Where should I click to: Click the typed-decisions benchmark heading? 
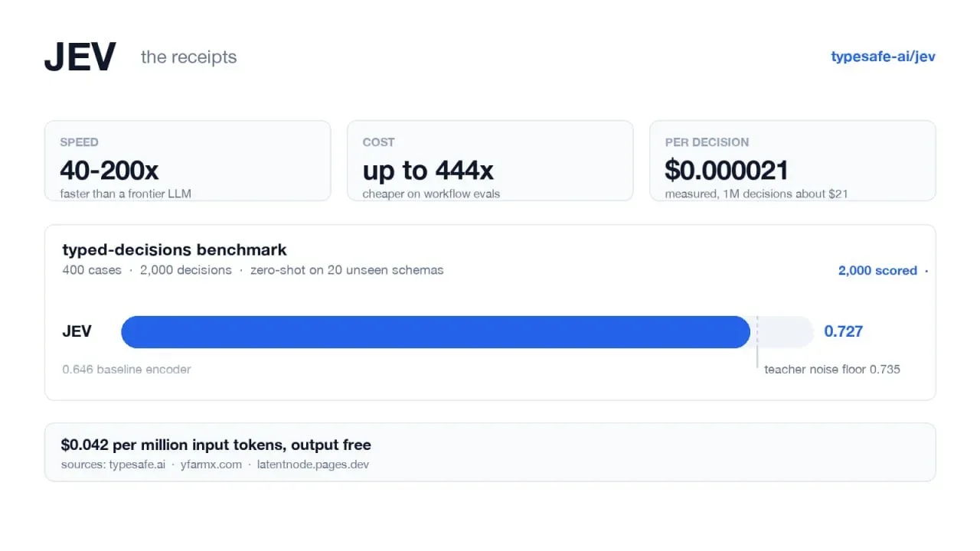coord(175,249)
